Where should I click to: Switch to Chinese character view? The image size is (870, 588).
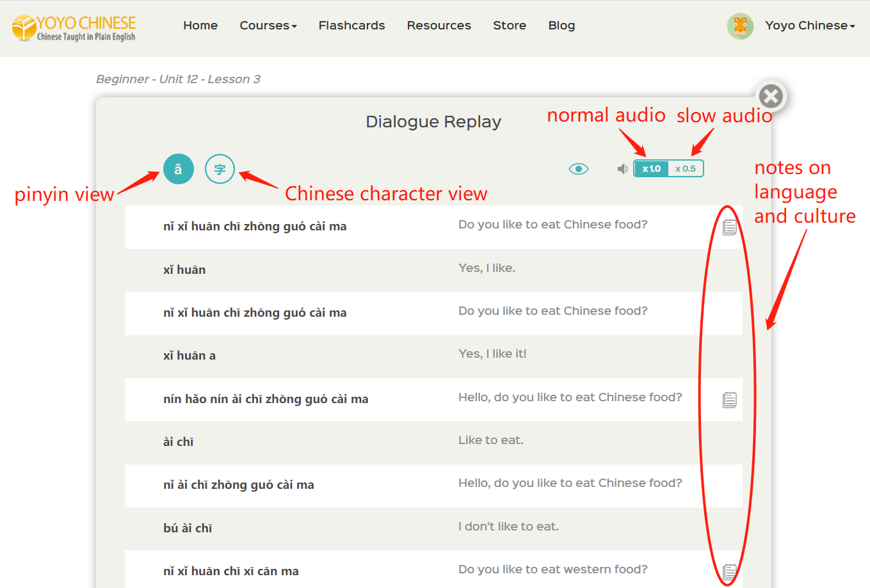pos(220,170)
